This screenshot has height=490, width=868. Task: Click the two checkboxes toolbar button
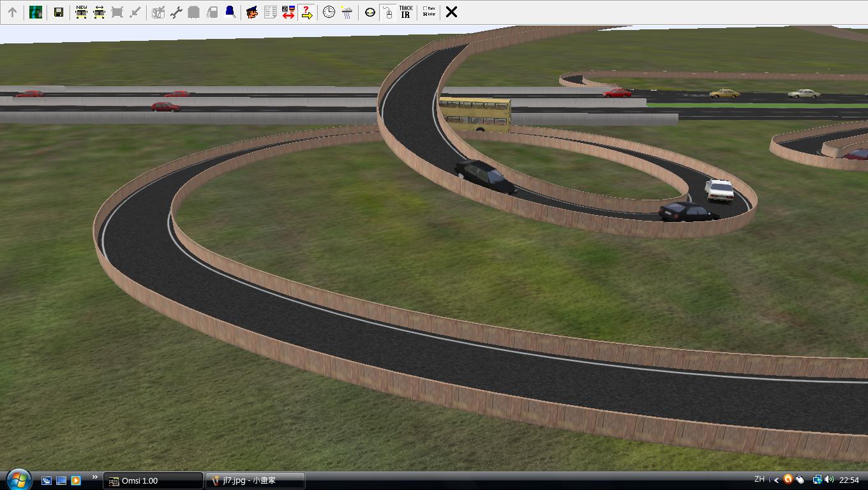pyautogui.click(x=429, y=12)
